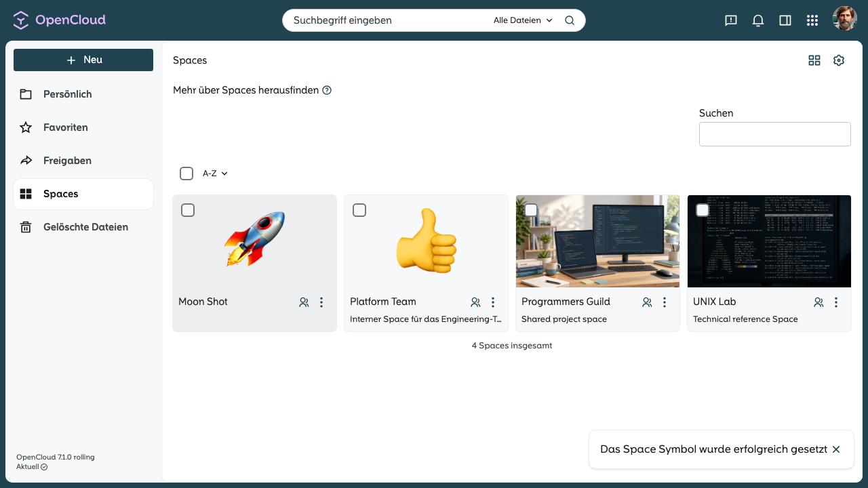868x488 pixels.
Task: Toggle the select-all spaces checkbox
Action: point(186,174)
